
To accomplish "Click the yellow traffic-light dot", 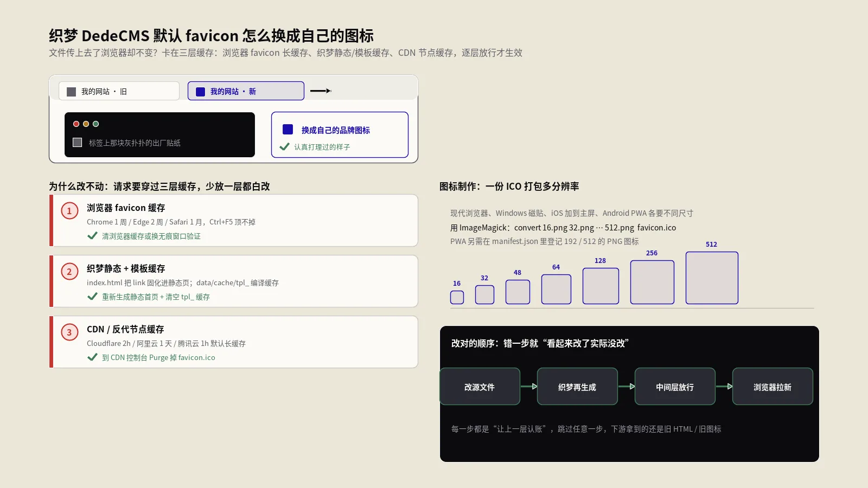I will pos(86,124).
